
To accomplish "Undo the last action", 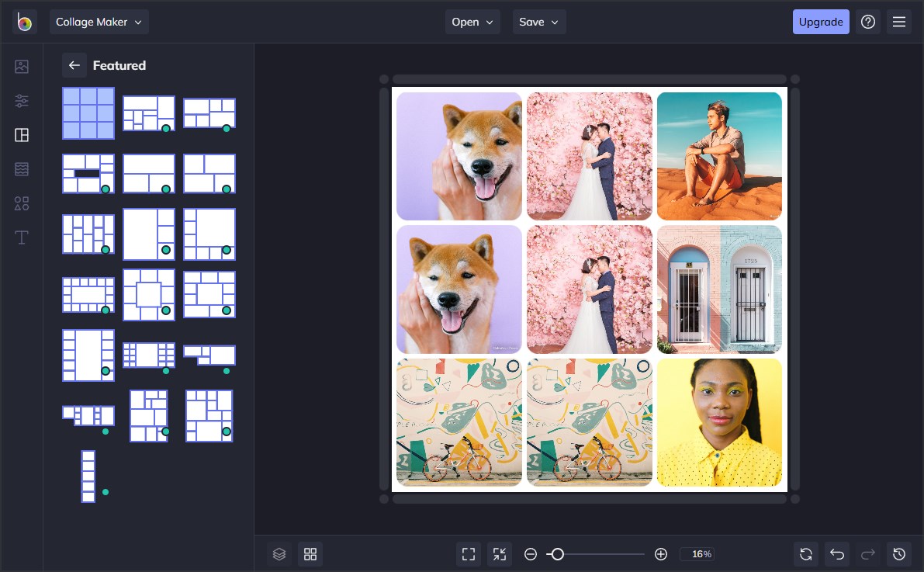I will (836, 553).
